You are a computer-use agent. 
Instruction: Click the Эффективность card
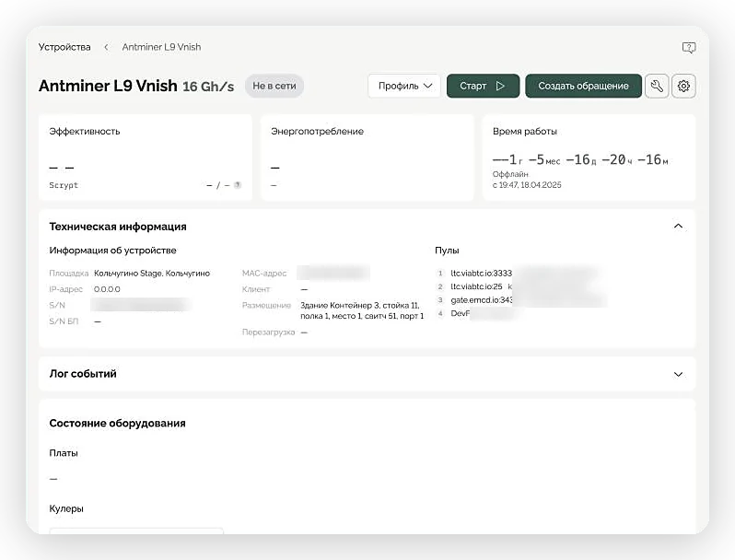coord(146,157)
